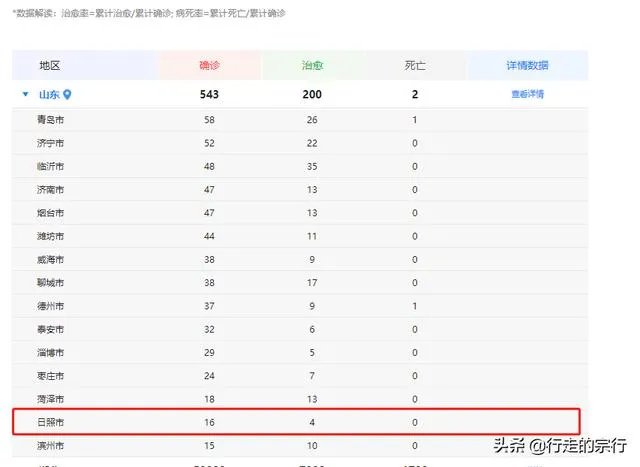Click the 济宁市 row name
Image resolution: width=640 pixels, height=467 pixels.
click(x=51, y=143)
